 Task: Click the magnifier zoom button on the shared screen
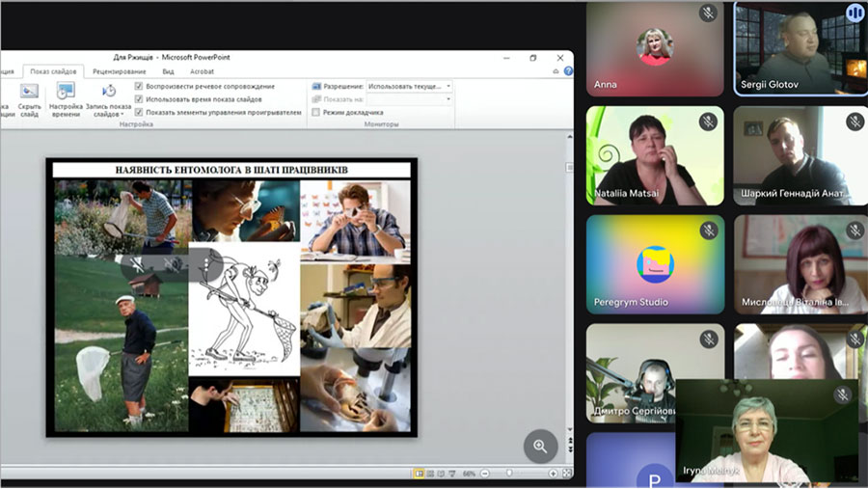pyautogui.click(x=540, y=446)
